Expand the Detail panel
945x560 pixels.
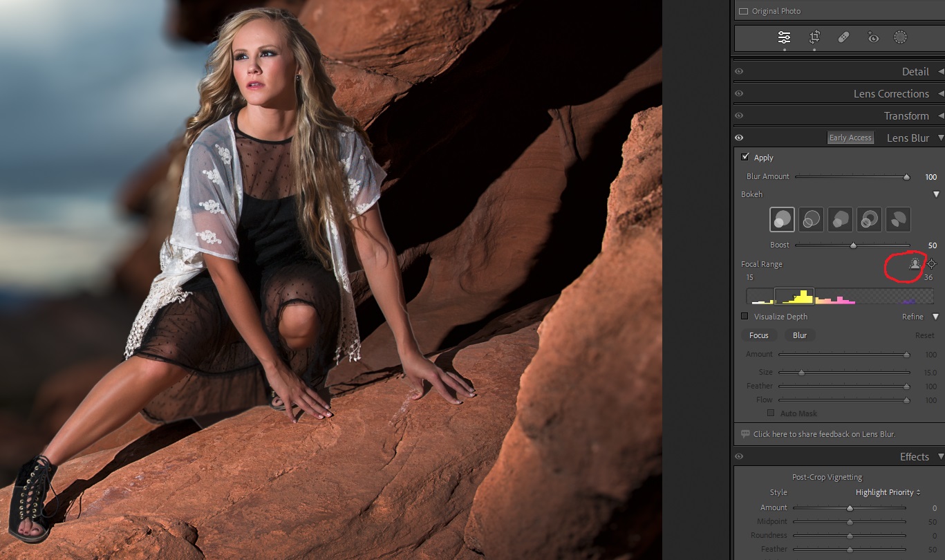(915, 71)
